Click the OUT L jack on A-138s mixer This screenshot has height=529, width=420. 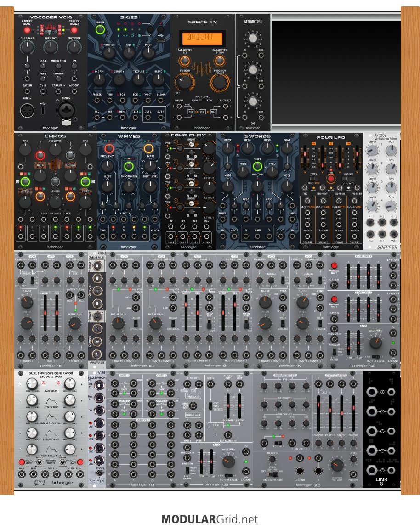(394, 222)
